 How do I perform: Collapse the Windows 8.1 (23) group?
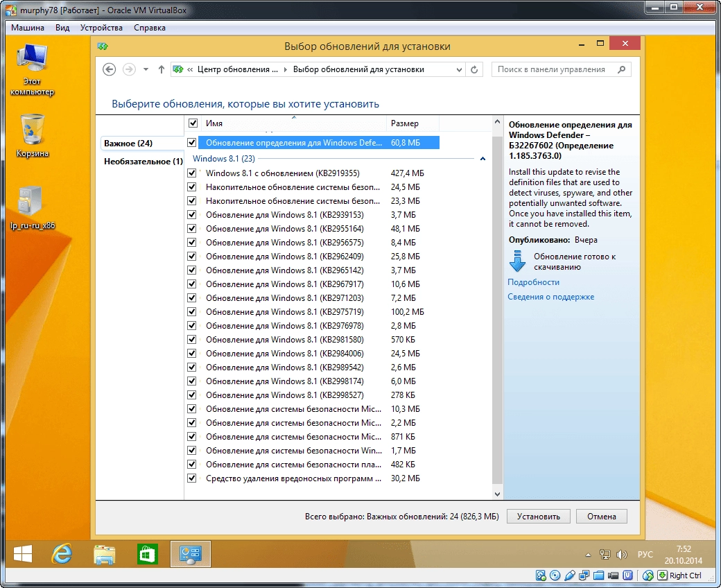[483, 159]
